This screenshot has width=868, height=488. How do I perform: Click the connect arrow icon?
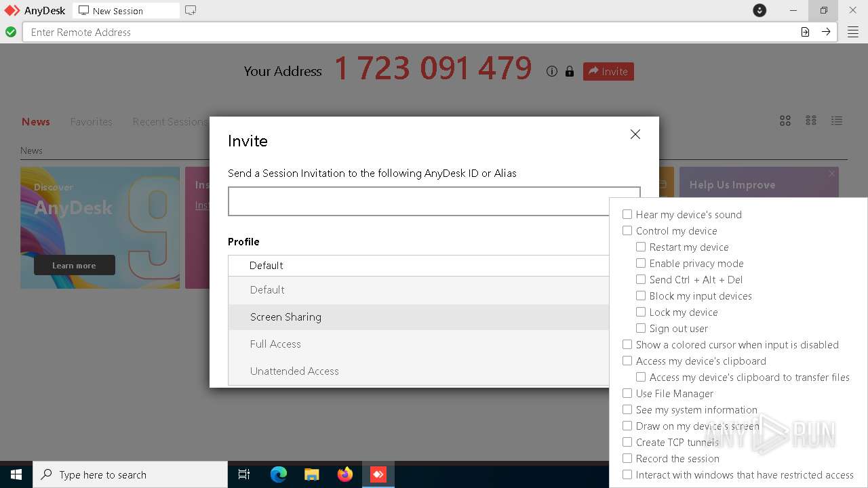click(x=826, y=32)
